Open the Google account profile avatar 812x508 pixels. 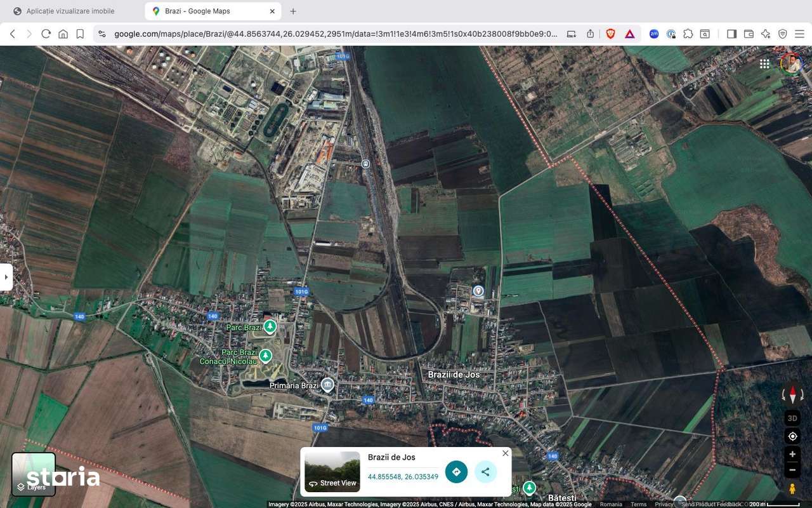point(792,63)
